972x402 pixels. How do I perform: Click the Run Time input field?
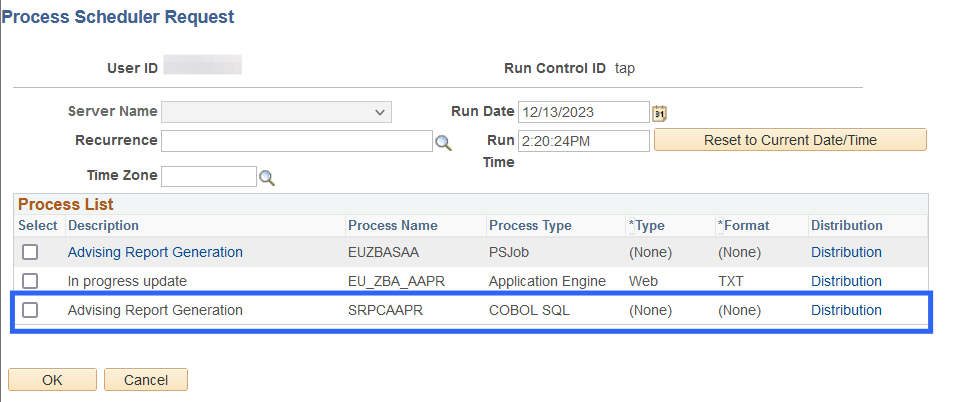click(x=584, y=141)
